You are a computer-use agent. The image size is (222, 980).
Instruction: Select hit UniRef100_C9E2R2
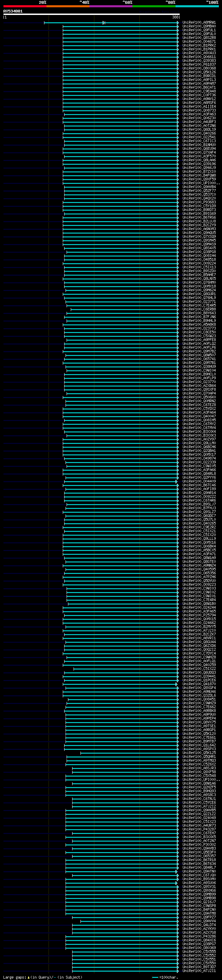pyautogui.click(x=199, y=527)
